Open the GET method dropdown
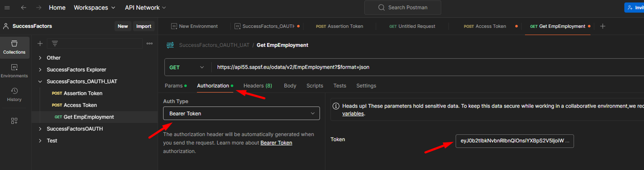This screenshot has width=644, height=170. [x=187, y=67]
